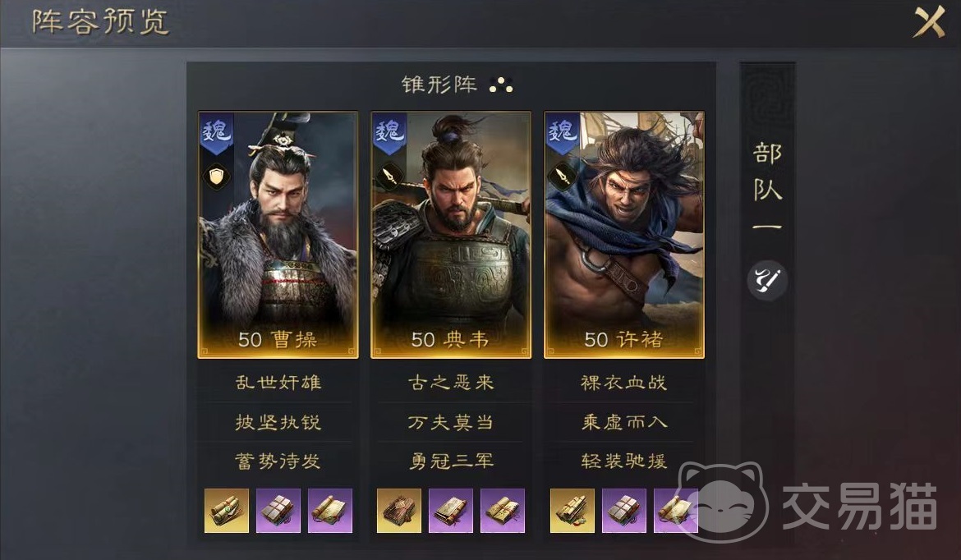The width and height of the screenshot is (961, 560).
Task: Open the 典韦 general portrait card
Action: point(451,235)
